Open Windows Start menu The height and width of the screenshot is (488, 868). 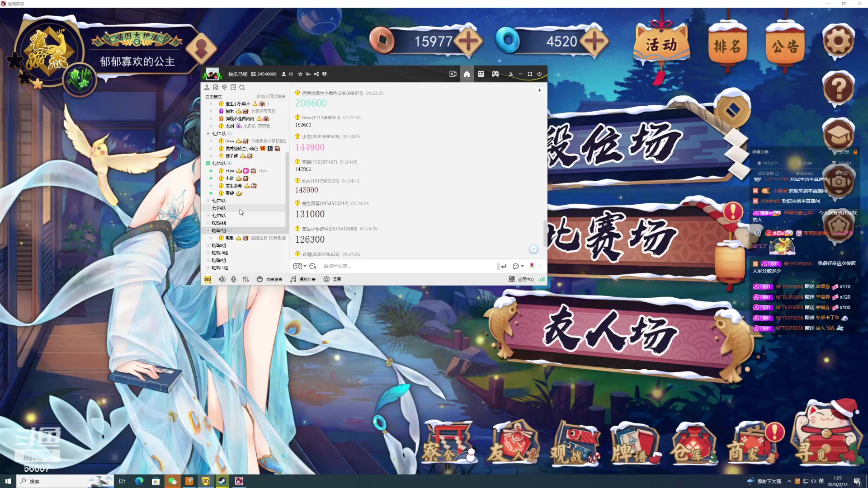pyautogui.click(x=8, y=481)
